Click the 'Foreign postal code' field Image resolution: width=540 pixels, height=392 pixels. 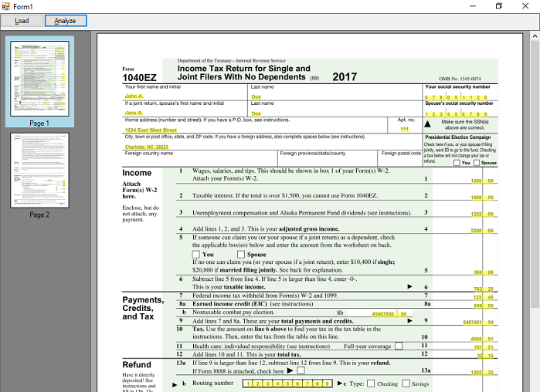coord(401,158)
